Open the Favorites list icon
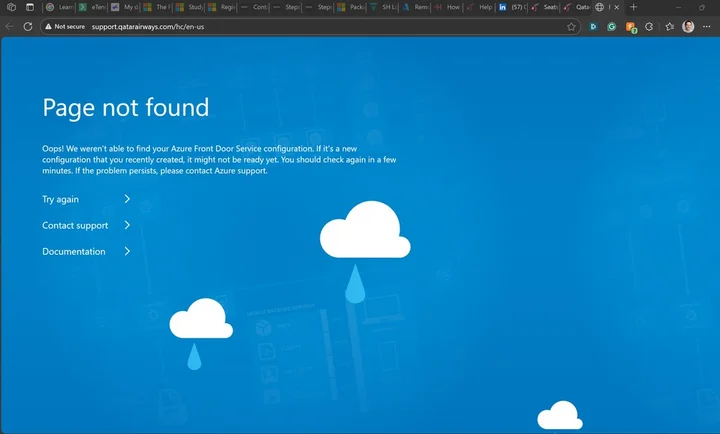 [x=669, y=27]
